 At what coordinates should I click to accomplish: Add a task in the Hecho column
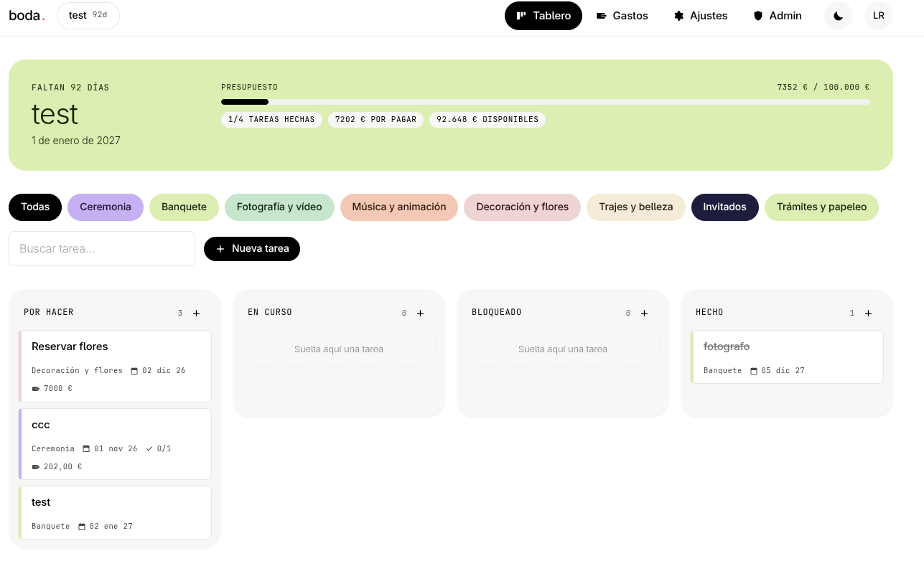(x=869, y=313)
